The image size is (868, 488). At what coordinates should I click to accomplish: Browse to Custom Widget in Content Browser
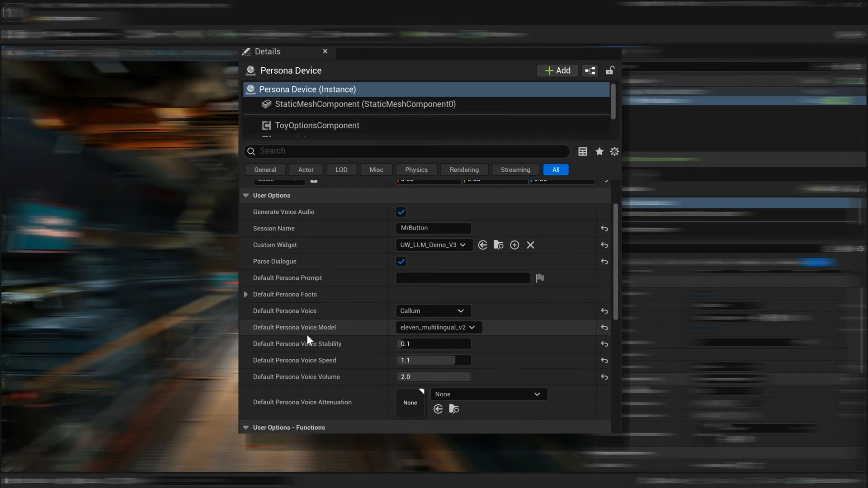tap(498, 245)
